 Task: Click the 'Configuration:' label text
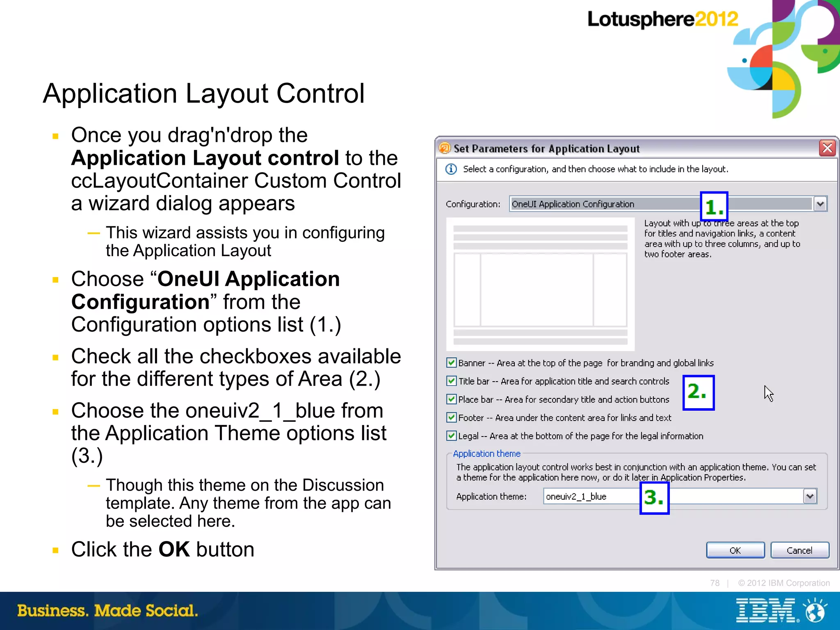pyautogui.click(x=473, y=204)
